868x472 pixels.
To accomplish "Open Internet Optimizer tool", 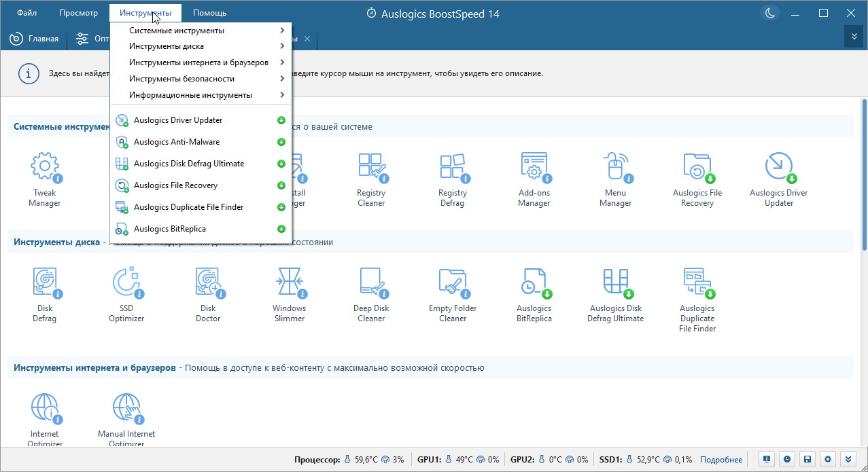I will [x=45, y=420].
